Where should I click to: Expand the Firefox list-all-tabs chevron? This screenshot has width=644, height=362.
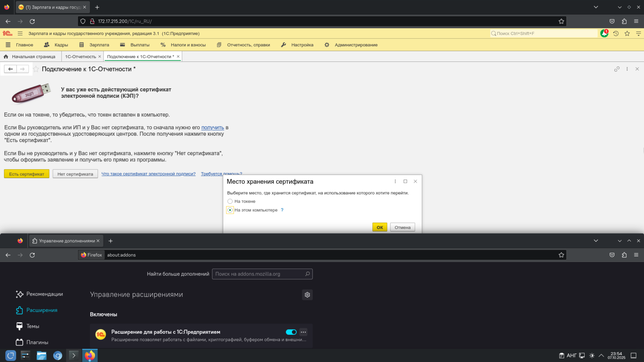(x=596, y=7)
